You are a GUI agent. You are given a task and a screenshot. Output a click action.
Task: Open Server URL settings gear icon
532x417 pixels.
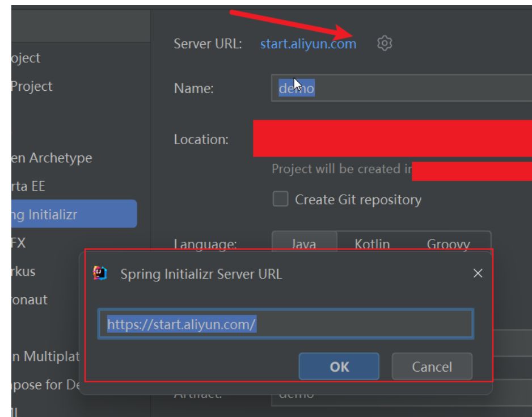click(385, 44)
